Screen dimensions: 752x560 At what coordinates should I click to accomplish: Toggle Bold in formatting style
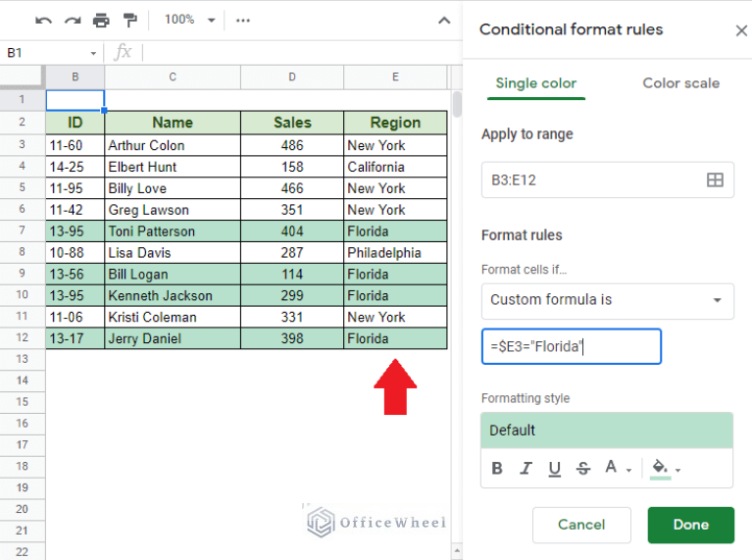point(497,469)
